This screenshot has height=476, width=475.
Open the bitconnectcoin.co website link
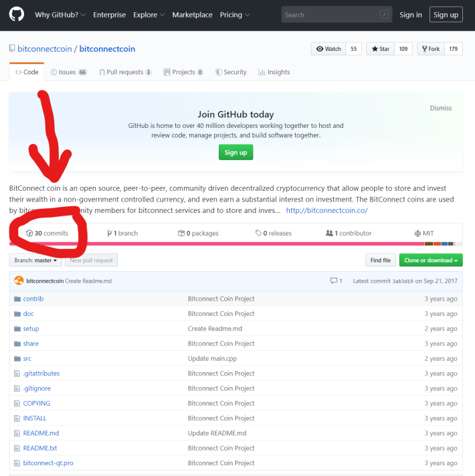click(326, 210)
